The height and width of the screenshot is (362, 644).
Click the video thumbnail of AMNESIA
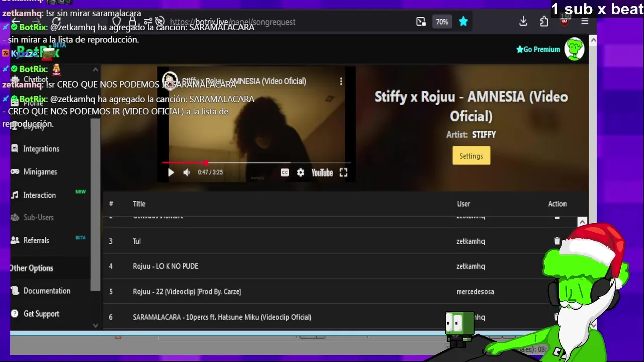coord(257,123)
